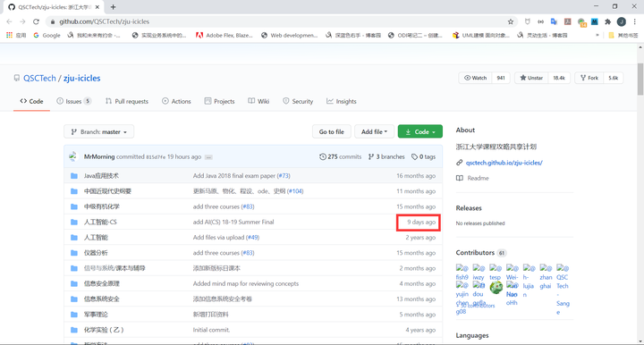The image size is (644, 345).
Task: Open the 仪器分析 folder
Action: [96, 253]
